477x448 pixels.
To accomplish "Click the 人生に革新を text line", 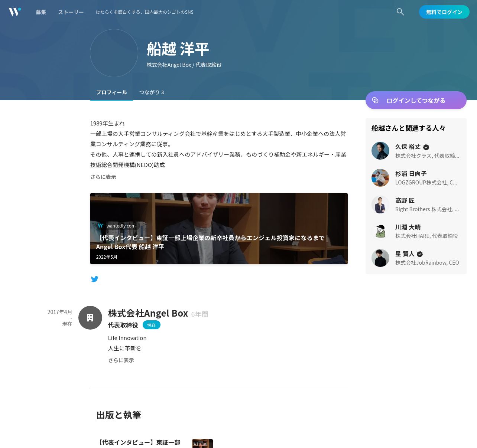I will 124,349.
